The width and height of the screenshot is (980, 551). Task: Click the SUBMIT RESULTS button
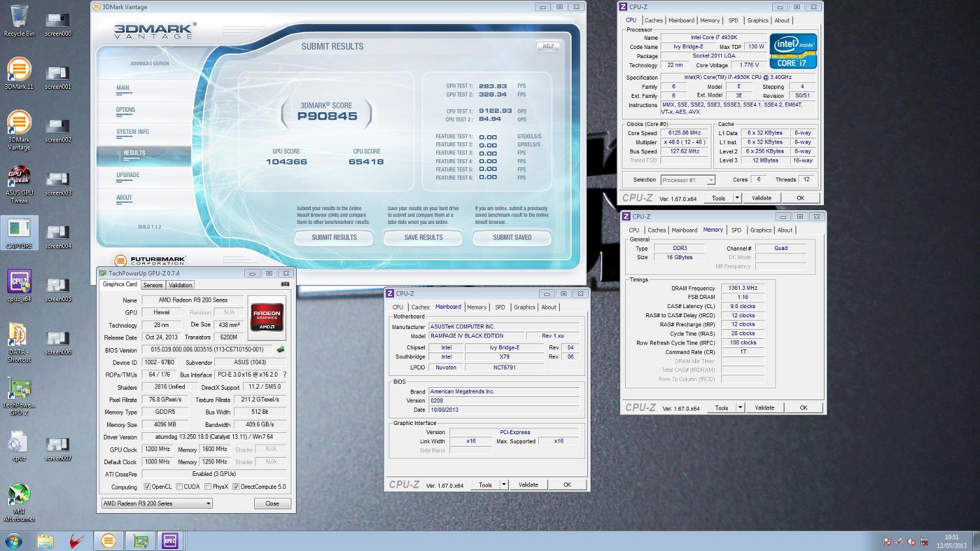pyautogui.click(x=334, y=238)
